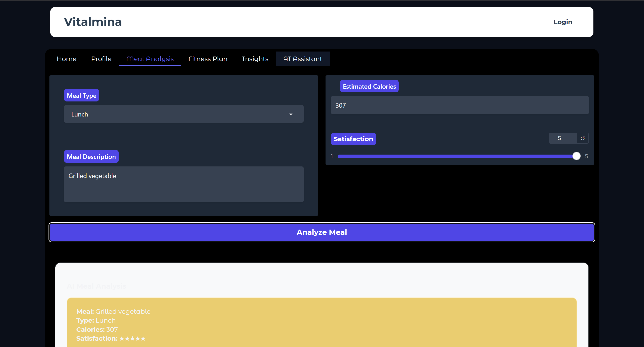This screenshot has width=644, height=347.
Task: Click the reset icon beside Satisfaction value
Action: [582, 138]
